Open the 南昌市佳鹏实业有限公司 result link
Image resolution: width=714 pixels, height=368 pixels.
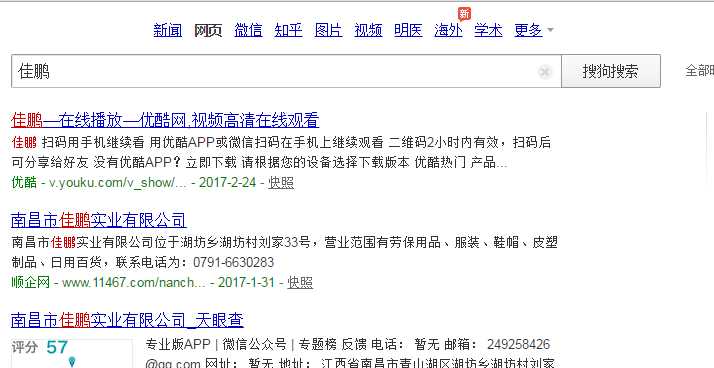coord(99,220)
